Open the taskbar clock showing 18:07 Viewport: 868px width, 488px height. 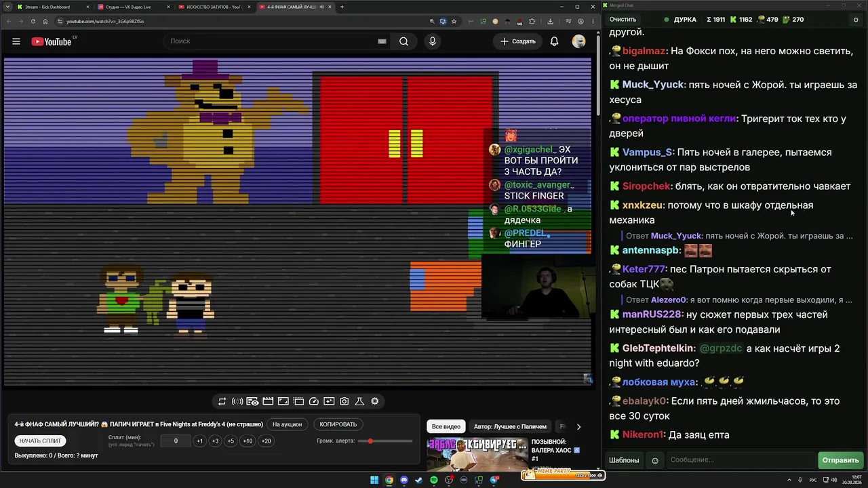pyautogui.click(x=852, y=481)
